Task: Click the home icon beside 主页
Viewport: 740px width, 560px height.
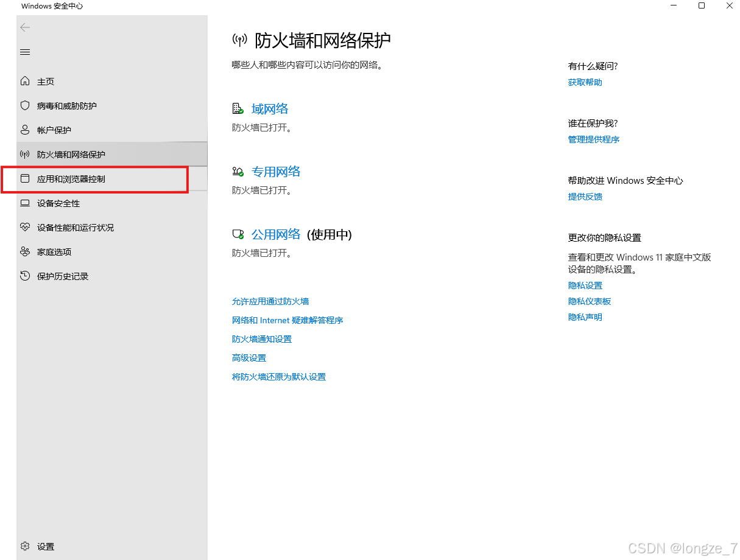Action: click(25, 81)
